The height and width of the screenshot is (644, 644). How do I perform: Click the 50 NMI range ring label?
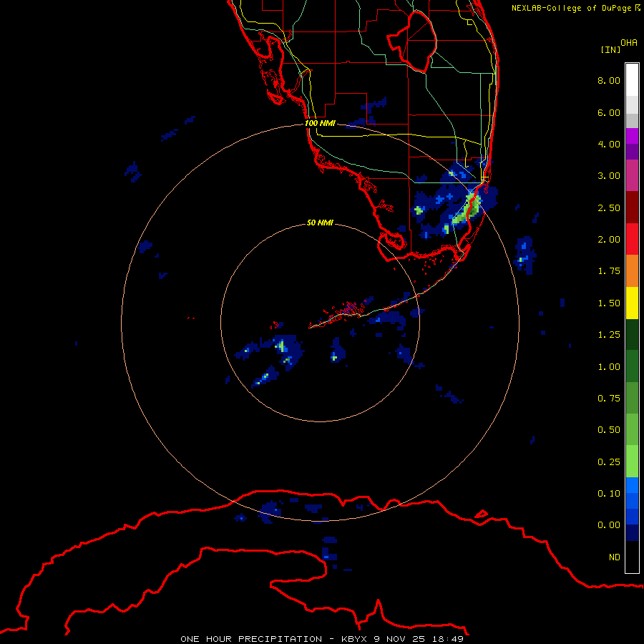click(320, 223)
